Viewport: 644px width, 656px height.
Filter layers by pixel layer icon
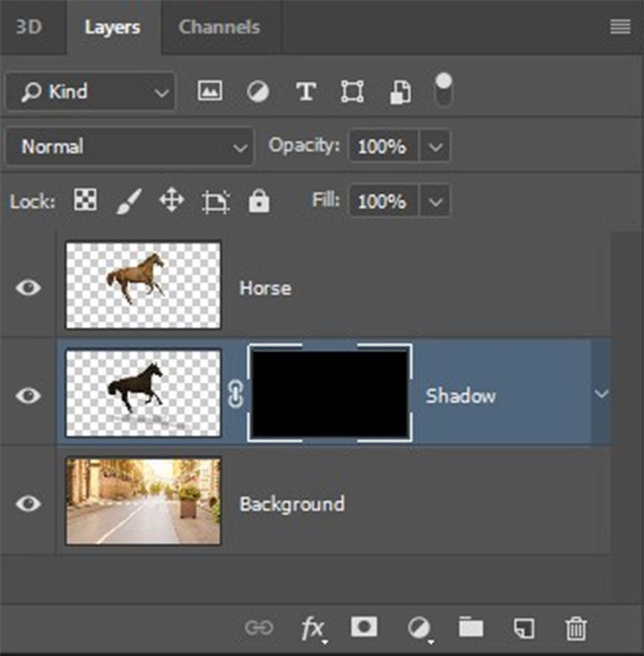pos(210,91)
